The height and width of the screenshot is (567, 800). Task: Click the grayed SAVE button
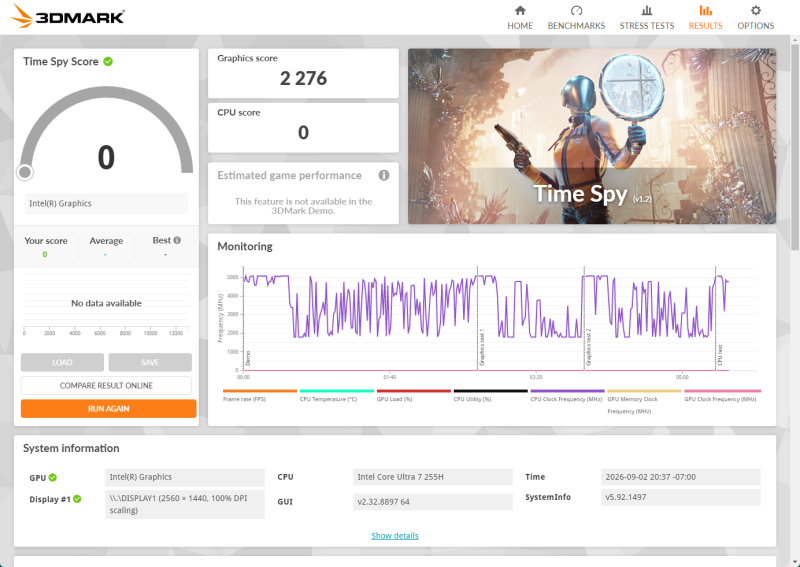click(x=150, y=362)
